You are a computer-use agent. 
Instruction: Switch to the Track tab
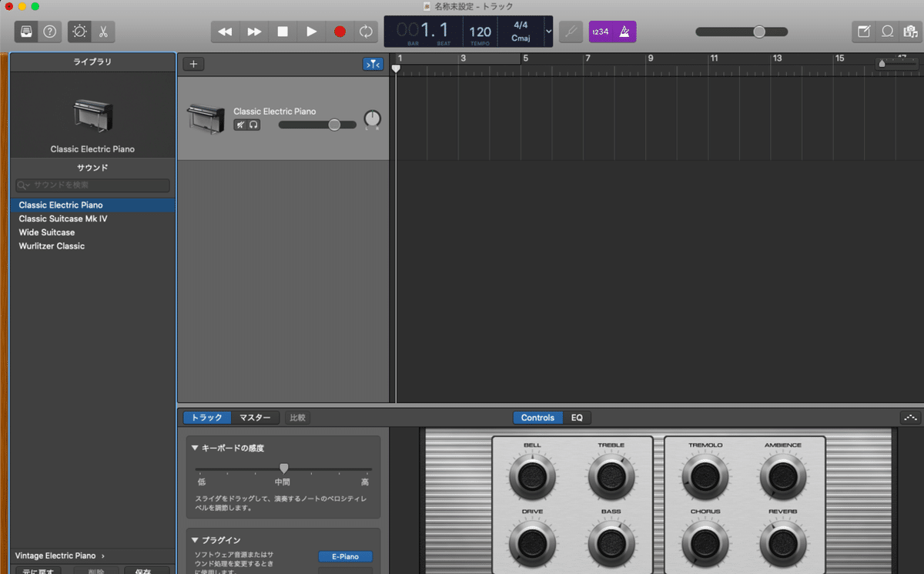207,418
